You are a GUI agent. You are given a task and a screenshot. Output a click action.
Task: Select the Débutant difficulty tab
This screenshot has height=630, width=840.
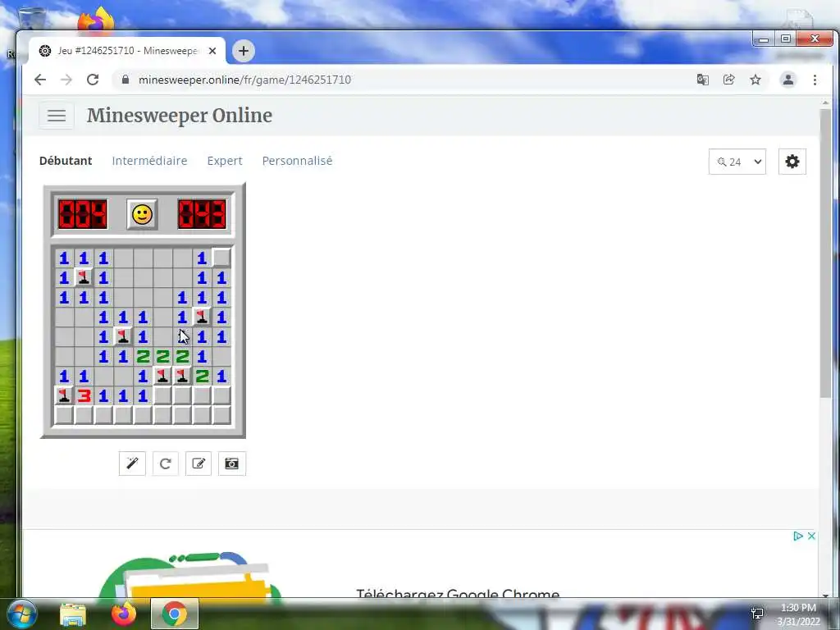pos(66,161)
